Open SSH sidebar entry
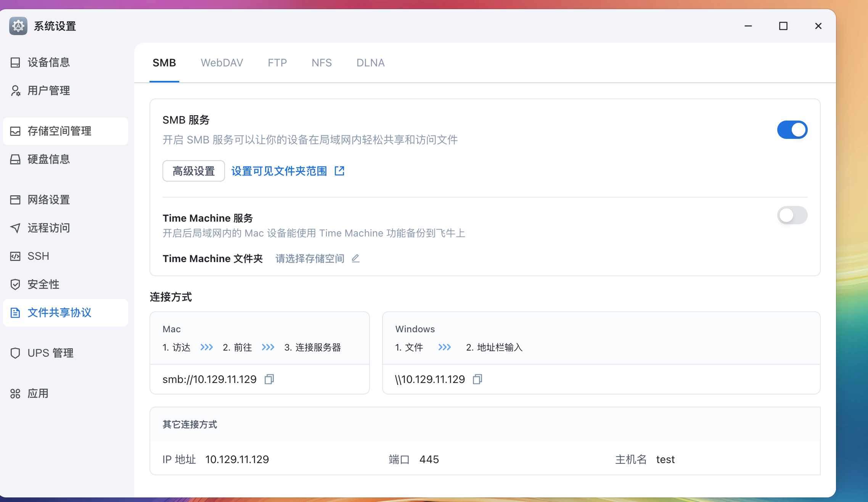This screenshot has width=868, height=502. (x=66, y=256)
